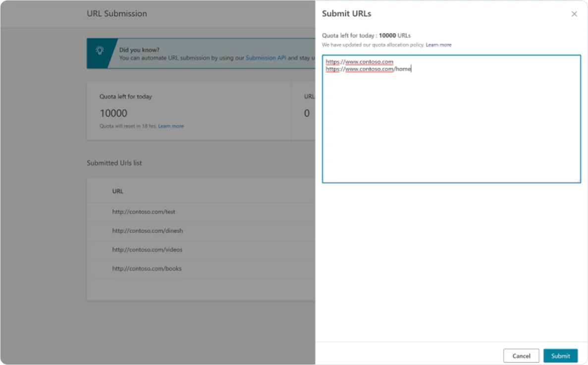
Task: Select the http://contoso.com/videos row
Action: point(201,250)
